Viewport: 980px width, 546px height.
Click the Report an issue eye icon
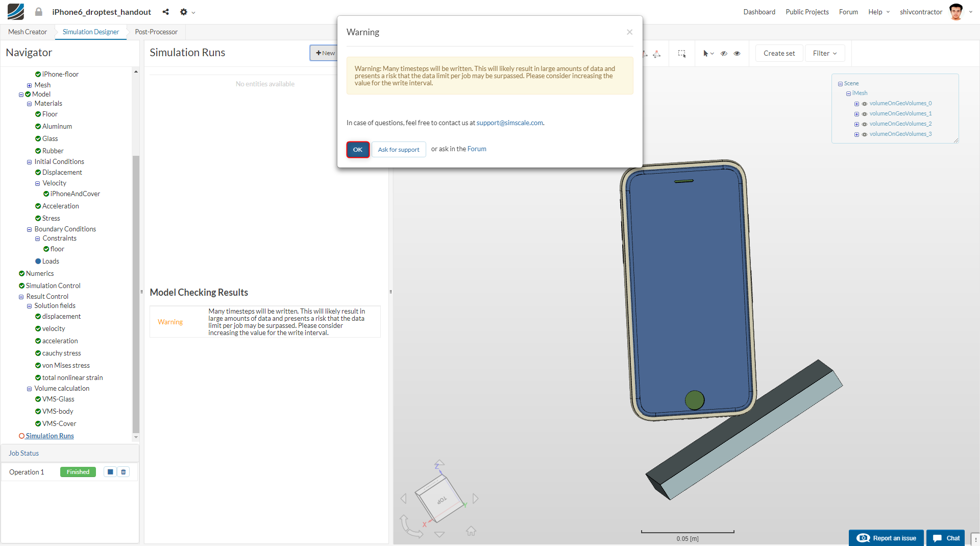tap(863, 538)
